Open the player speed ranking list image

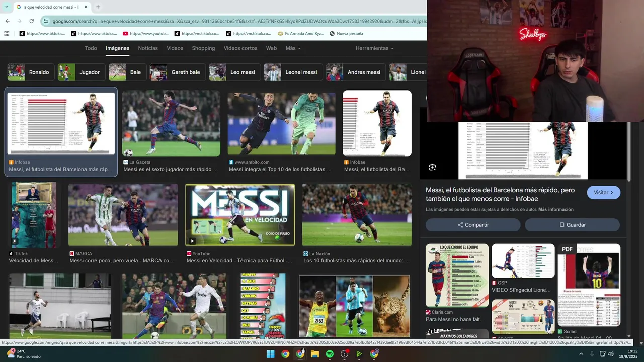[x=263, y=306]
